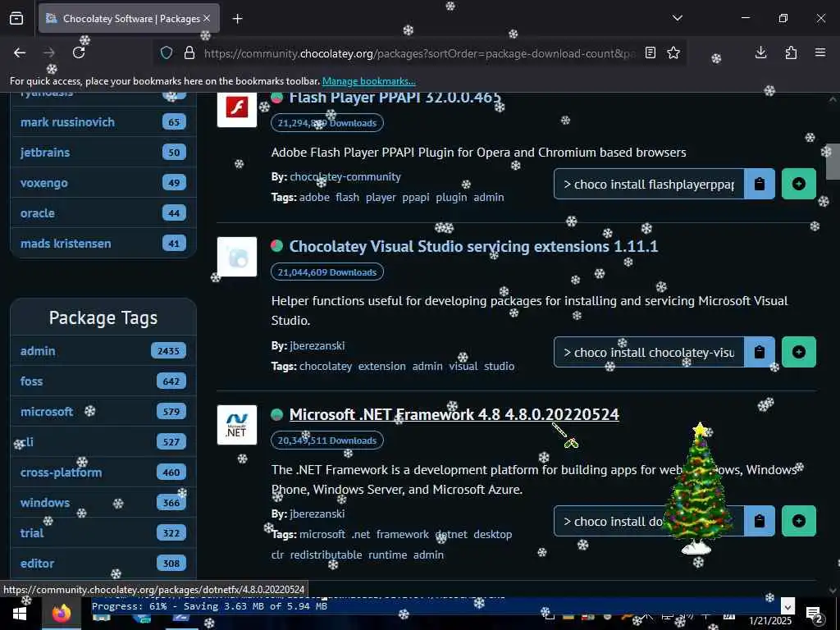The image size is (840, 630).
Task: Click the Manage bookmarks link
Action: click(x=368, y=81)
